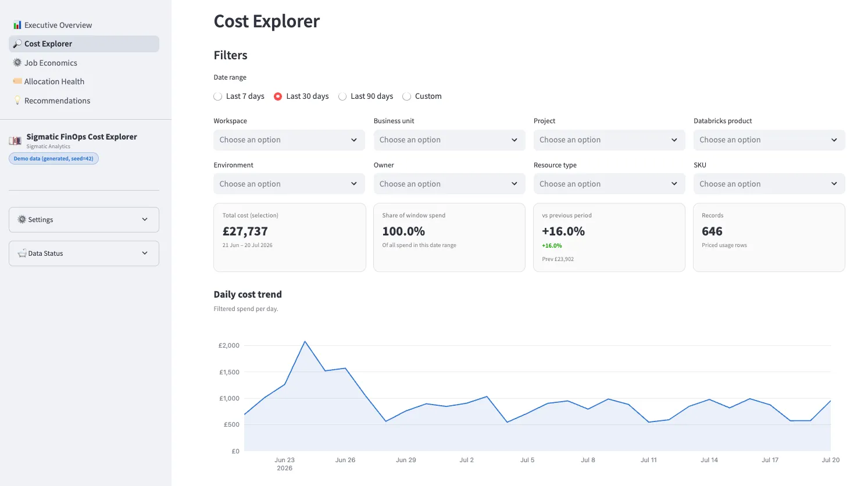
Task: Open the Business unit dropdown
Action: (x=449, y=140)
